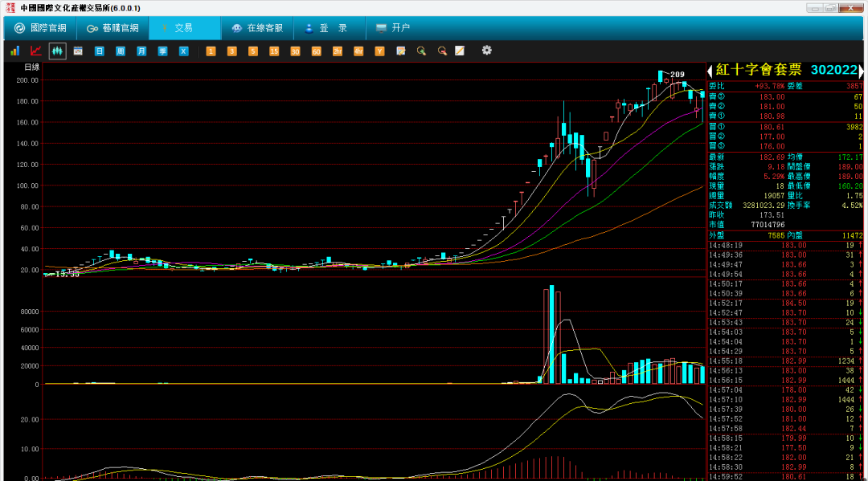Click the market value 77014796
The width and height of the screenshot is (868, 481).
pos(768,225)
